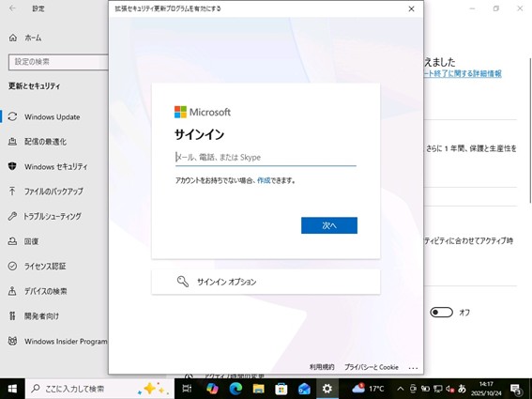Click the taskbar search box

point(99,389)
